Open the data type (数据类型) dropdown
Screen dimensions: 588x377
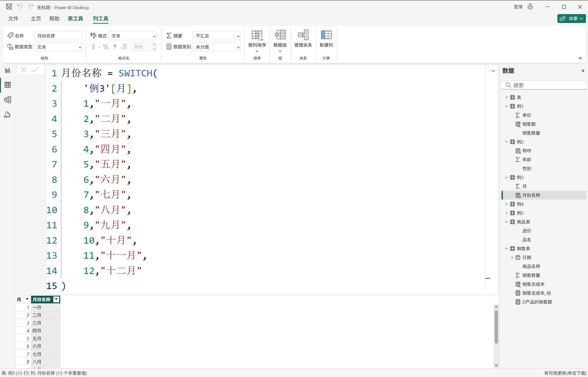tap(58, 47)
